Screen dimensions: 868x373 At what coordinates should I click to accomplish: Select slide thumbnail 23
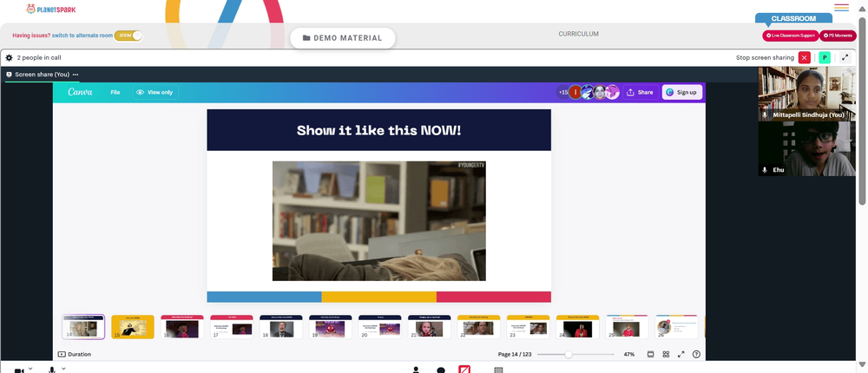pyautogui.click(x=528, y=326)
